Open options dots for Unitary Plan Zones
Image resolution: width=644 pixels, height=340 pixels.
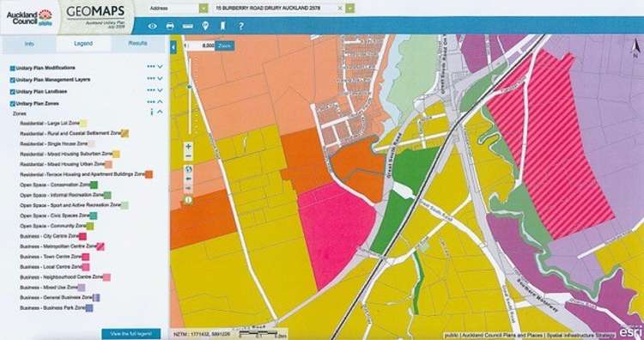[x=151, y=102]
